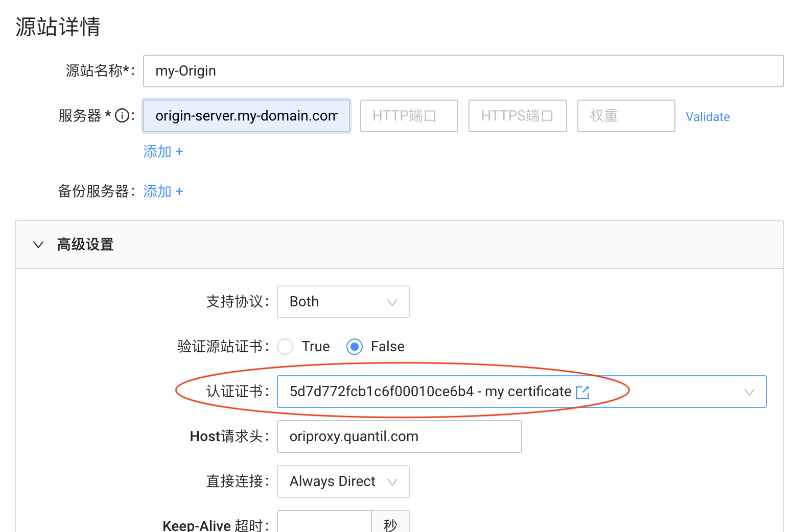Click the 源站名称 input containing my-Origin
This screenshot has height=532, width=797.
click(460, 71)
